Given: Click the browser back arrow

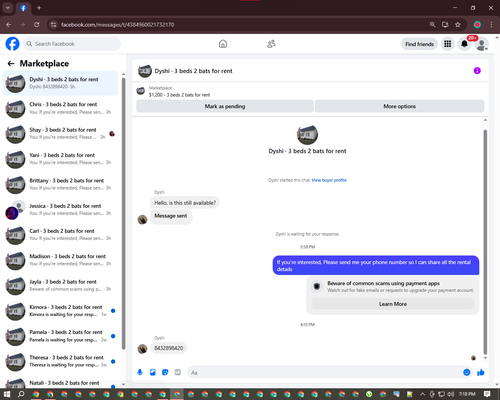Looking at the screenshot, I should (x=9, y=25).
